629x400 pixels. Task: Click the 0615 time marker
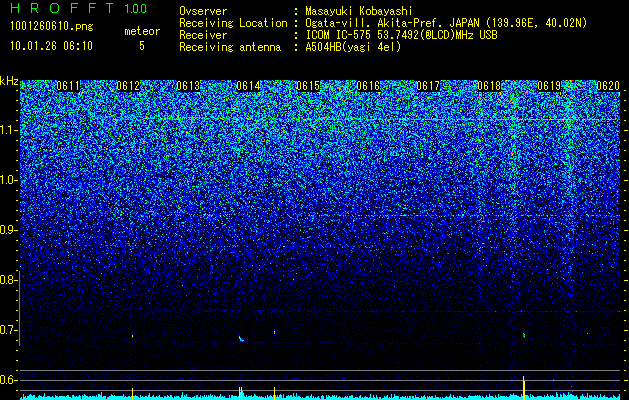pyautogui.click(x=308, y=86)
